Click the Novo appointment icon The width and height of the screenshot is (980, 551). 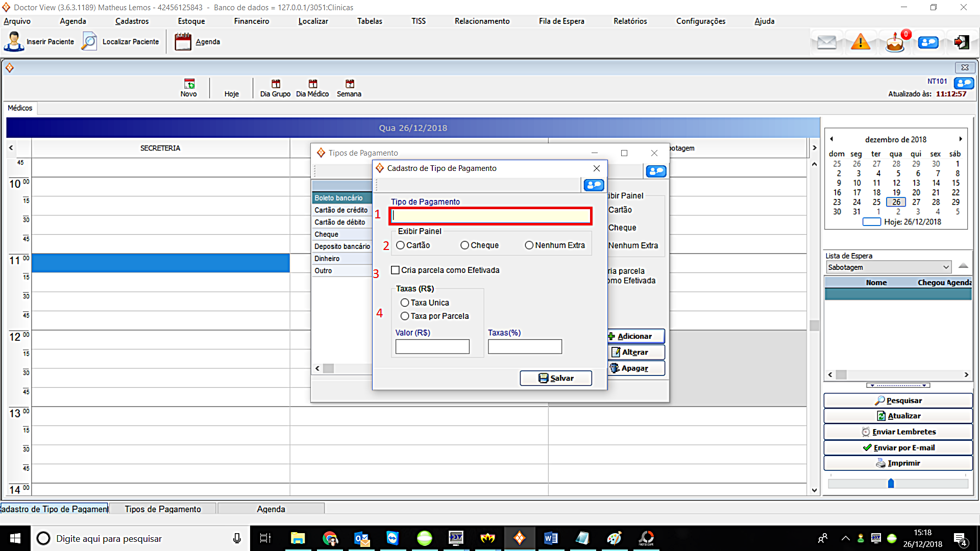click(x=189, y=84)
